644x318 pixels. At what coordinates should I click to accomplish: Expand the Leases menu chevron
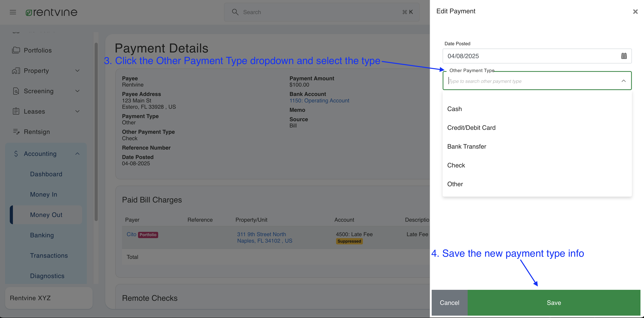pyautogui.click(x=77, y=111)
